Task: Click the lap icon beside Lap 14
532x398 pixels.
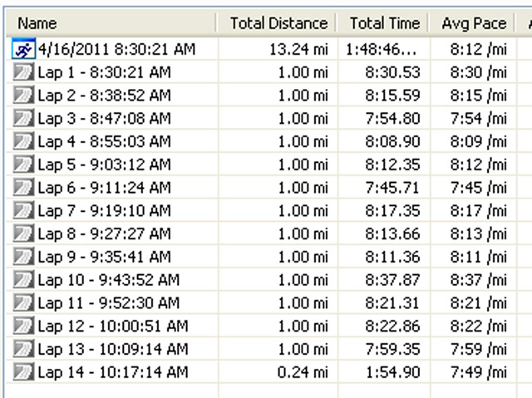Action: tap(23, 372)
